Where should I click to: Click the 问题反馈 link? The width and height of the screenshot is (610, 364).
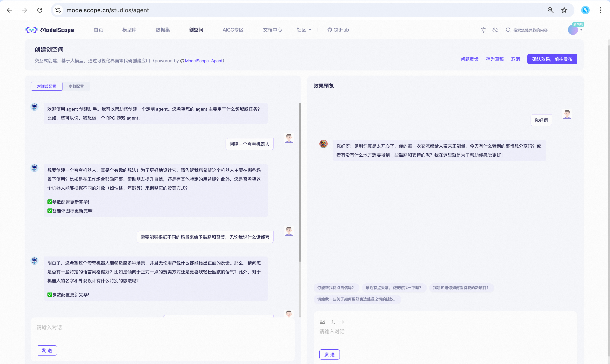pyautogui.click(x=470, y=59)
